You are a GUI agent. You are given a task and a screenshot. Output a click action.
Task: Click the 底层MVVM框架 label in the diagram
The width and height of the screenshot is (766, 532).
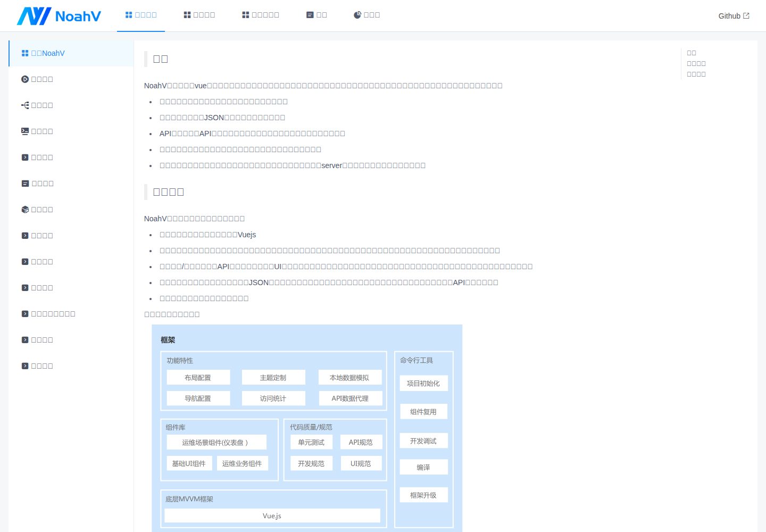coord(189,499)
